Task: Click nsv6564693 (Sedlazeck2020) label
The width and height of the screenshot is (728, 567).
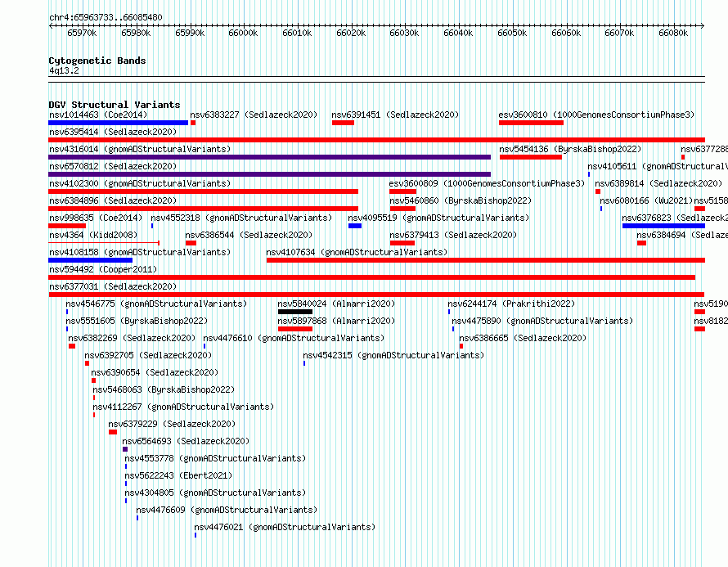Action: click(186, 441)
